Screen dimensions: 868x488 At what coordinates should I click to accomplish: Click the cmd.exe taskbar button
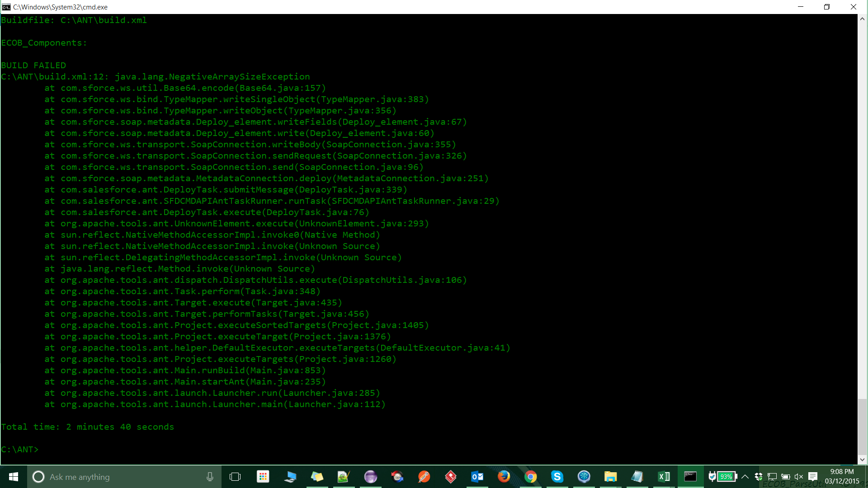click(690, 477)
